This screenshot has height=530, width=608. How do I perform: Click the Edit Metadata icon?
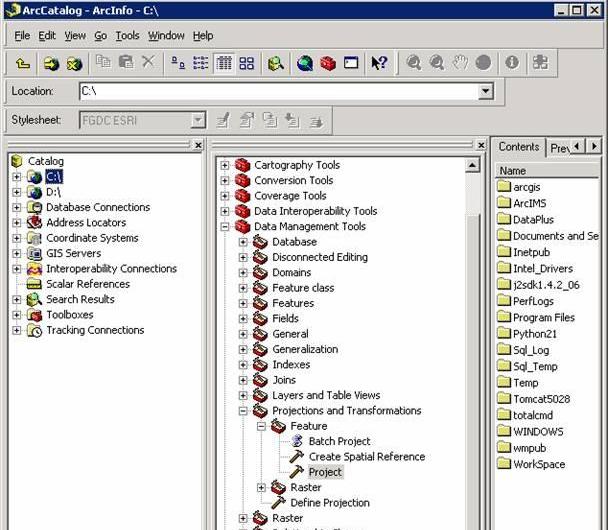(x=223, y=120)
